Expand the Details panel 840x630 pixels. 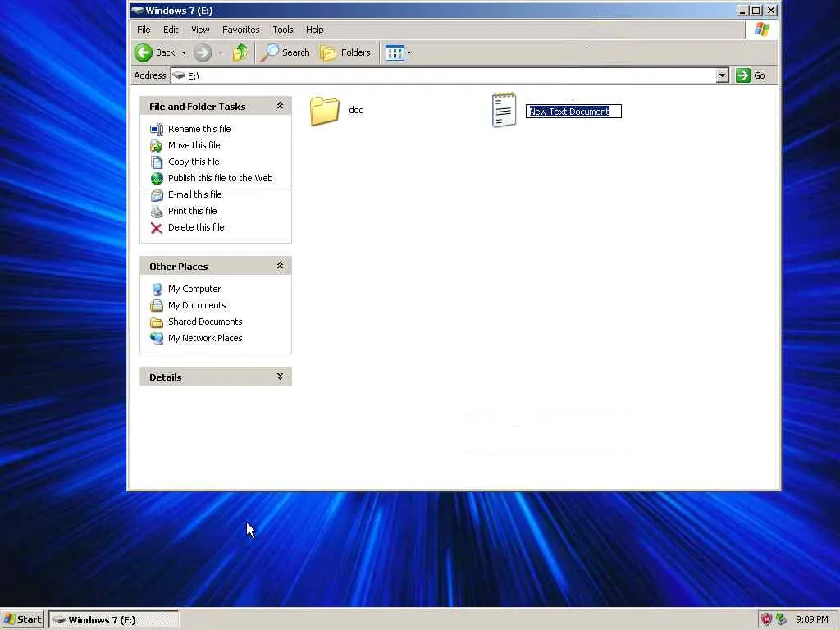280,377
